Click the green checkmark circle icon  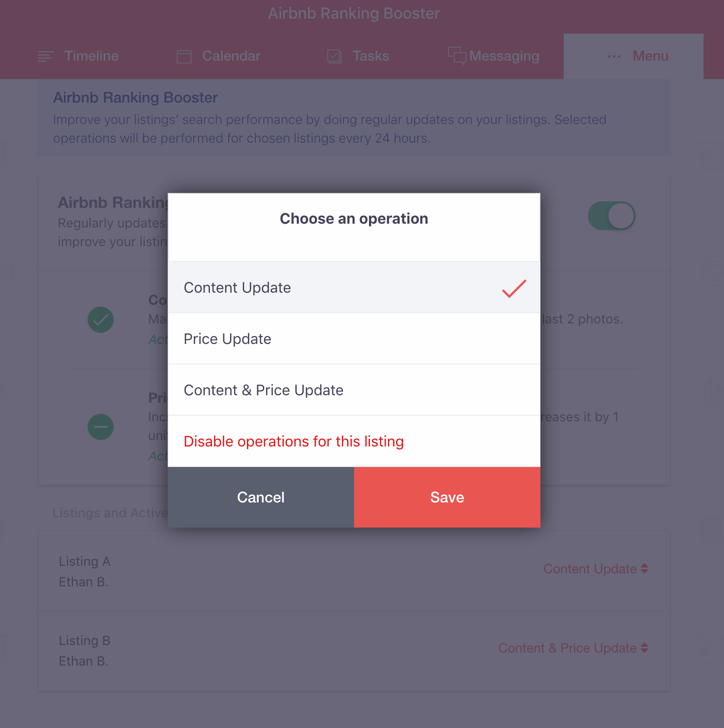101,320
